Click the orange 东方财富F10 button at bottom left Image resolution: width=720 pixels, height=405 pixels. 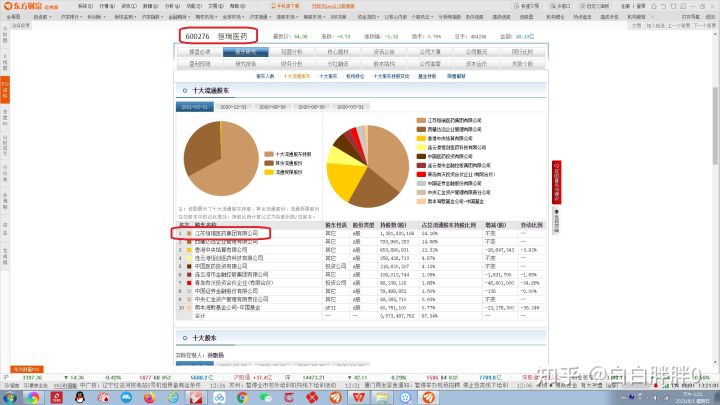pos(27,369)
